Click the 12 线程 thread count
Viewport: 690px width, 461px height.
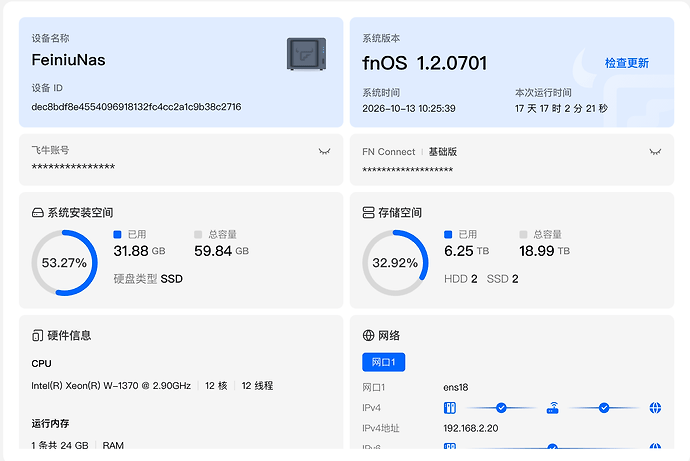(257, 386)
